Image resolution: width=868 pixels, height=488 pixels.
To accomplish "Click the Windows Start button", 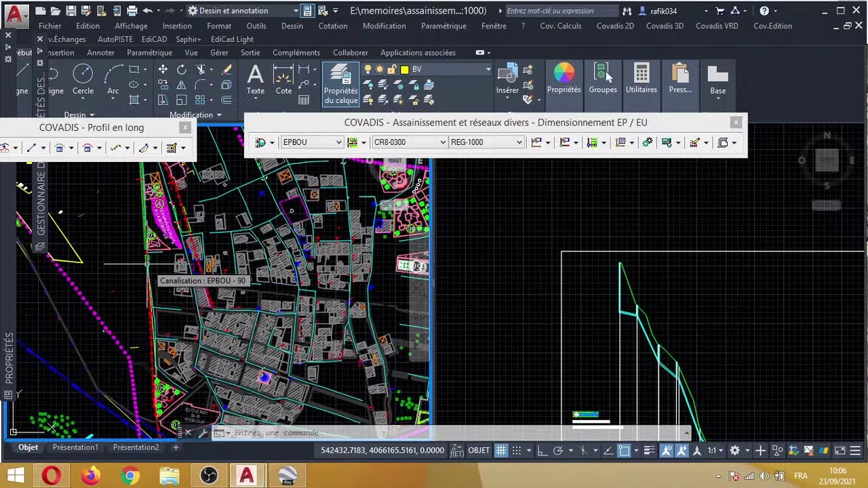I will point(15,476).
